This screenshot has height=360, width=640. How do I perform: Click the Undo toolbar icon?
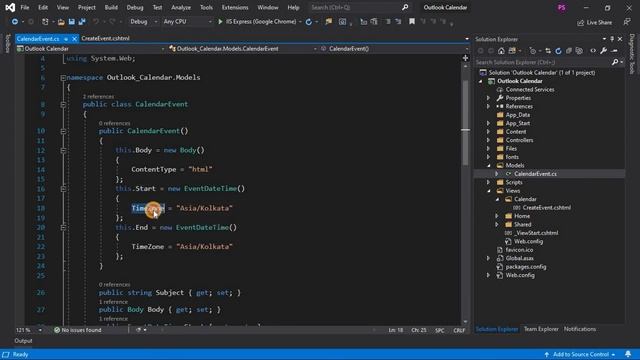(96, 22)
